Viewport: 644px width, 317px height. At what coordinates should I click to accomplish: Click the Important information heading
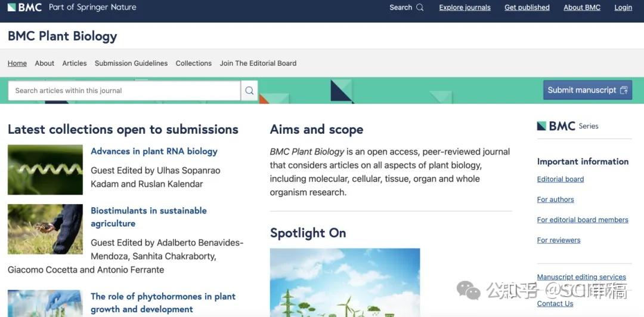(583, 162)
